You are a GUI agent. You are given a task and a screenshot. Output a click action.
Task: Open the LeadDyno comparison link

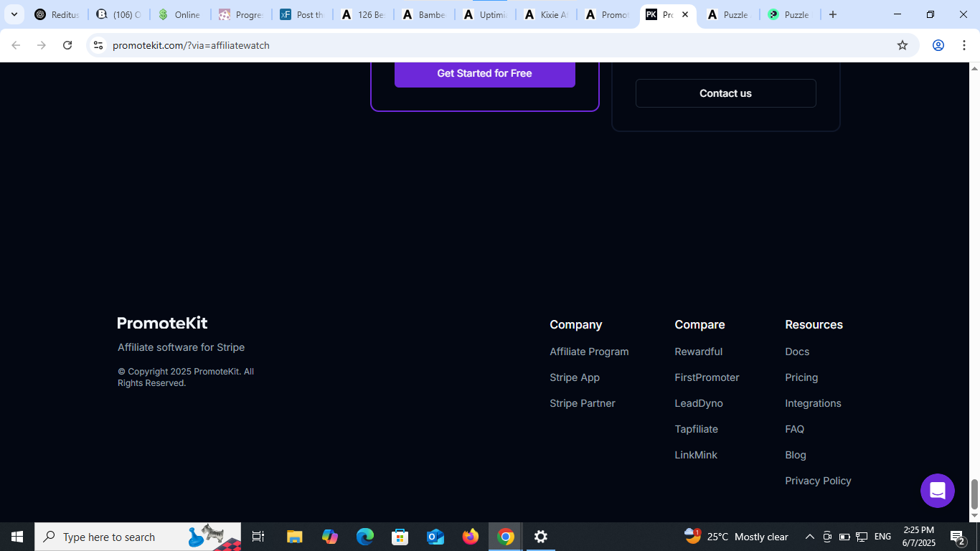tap(699, 403)
